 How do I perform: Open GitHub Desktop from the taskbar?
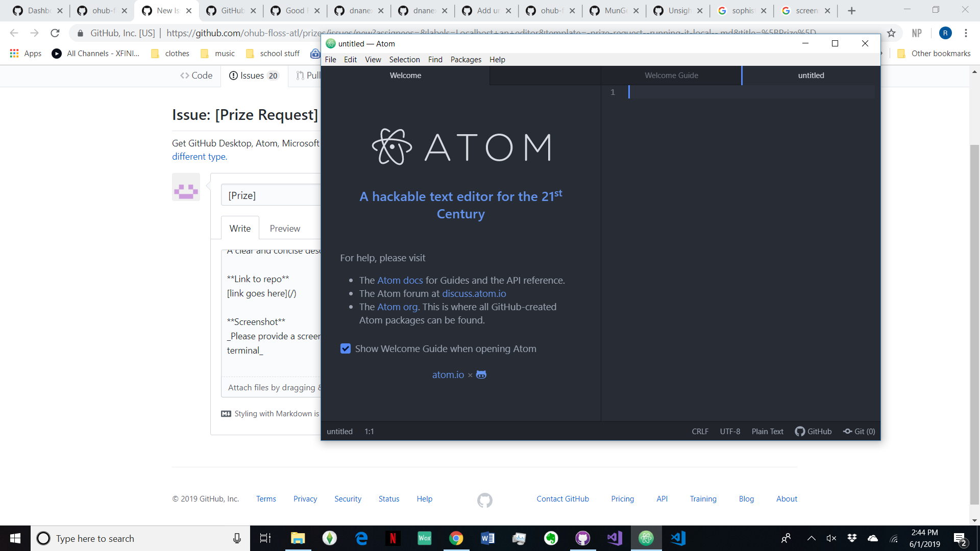pyautogui.click(x=582, y=538)
